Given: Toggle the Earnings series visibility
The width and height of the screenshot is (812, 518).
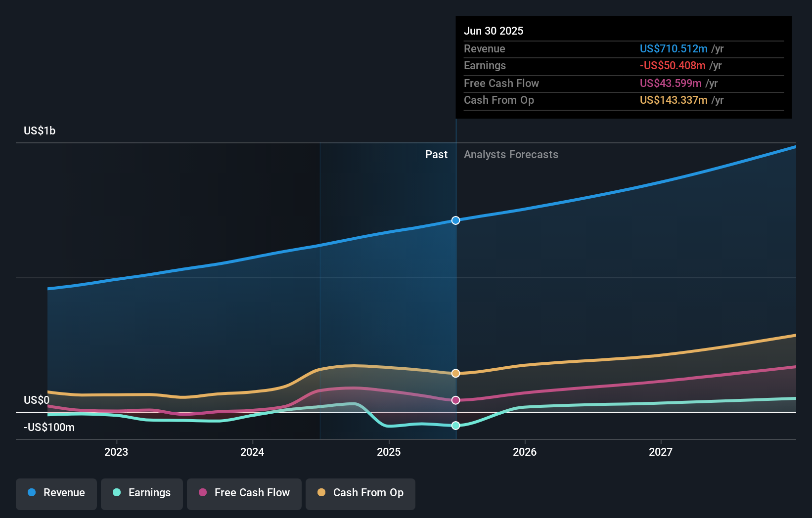Looking at the screenshot, I should tap(141, 493).
